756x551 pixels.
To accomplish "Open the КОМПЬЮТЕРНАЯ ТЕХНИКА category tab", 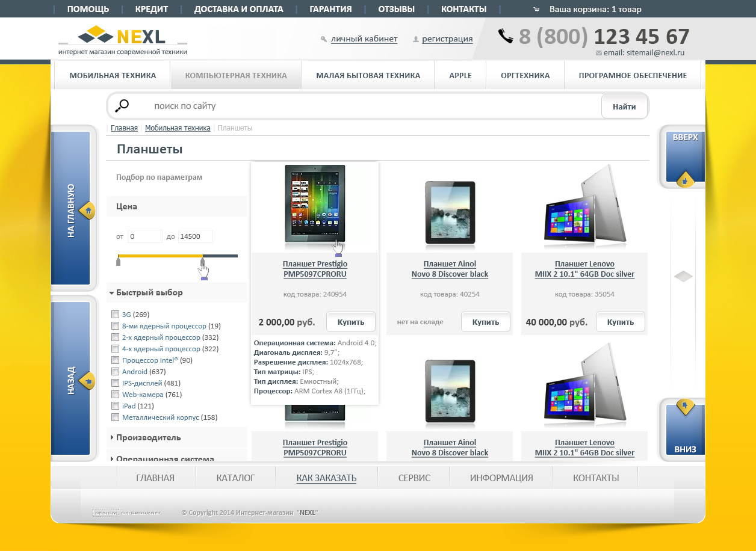I will pos(236,75).
